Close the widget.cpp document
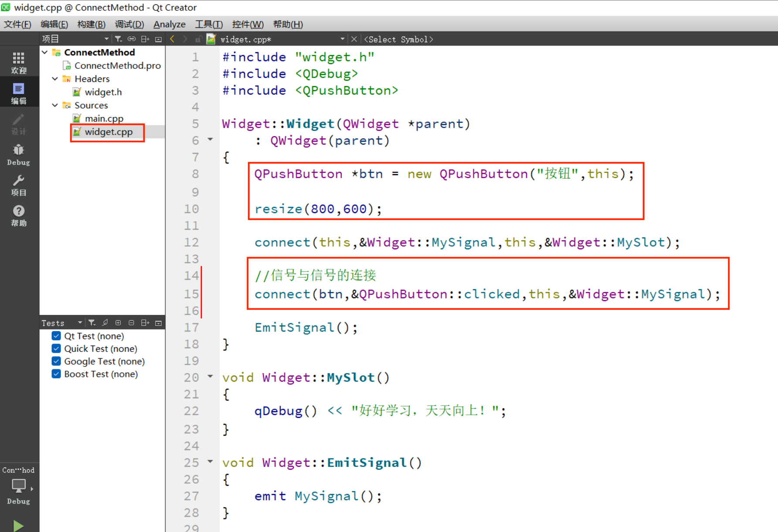 point(354,39)
